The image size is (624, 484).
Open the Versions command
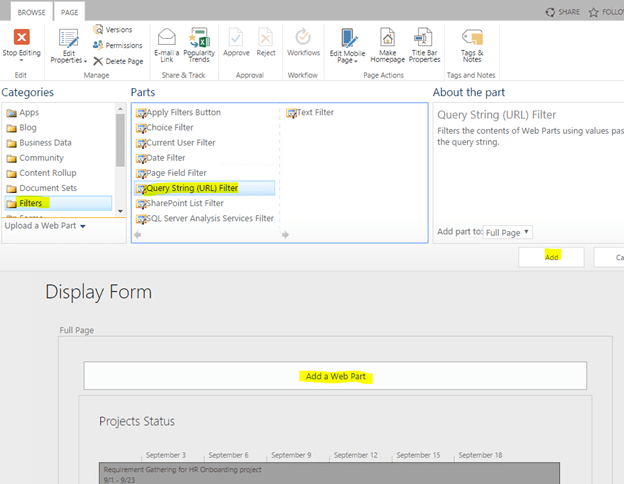click(x=113, y=29)
